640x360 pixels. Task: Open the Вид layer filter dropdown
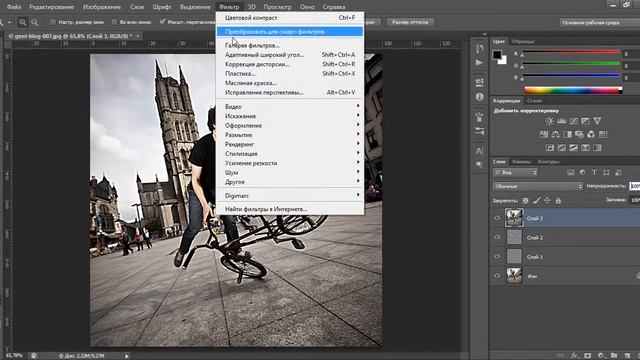pos(515,173)
